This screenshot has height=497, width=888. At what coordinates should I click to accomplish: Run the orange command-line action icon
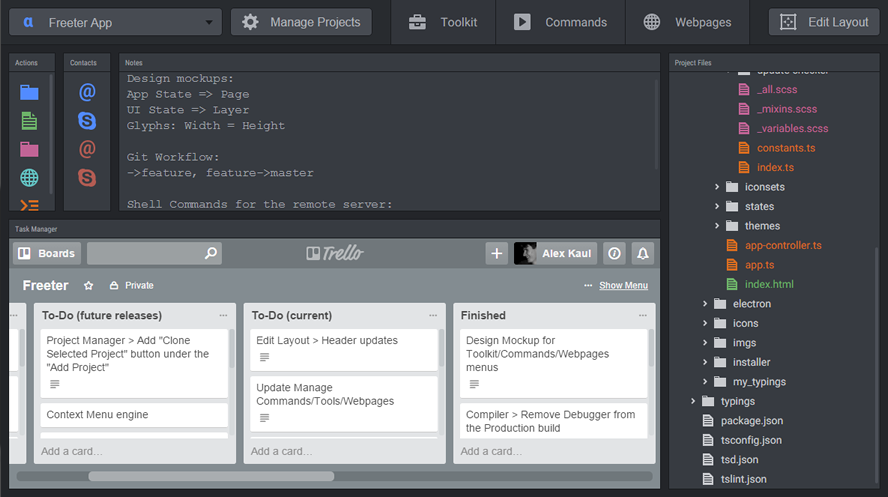click(29, 205)
